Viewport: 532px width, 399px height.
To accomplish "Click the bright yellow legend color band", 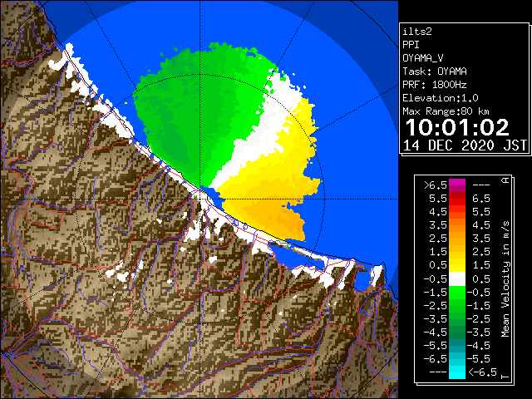I will (457, 265).
